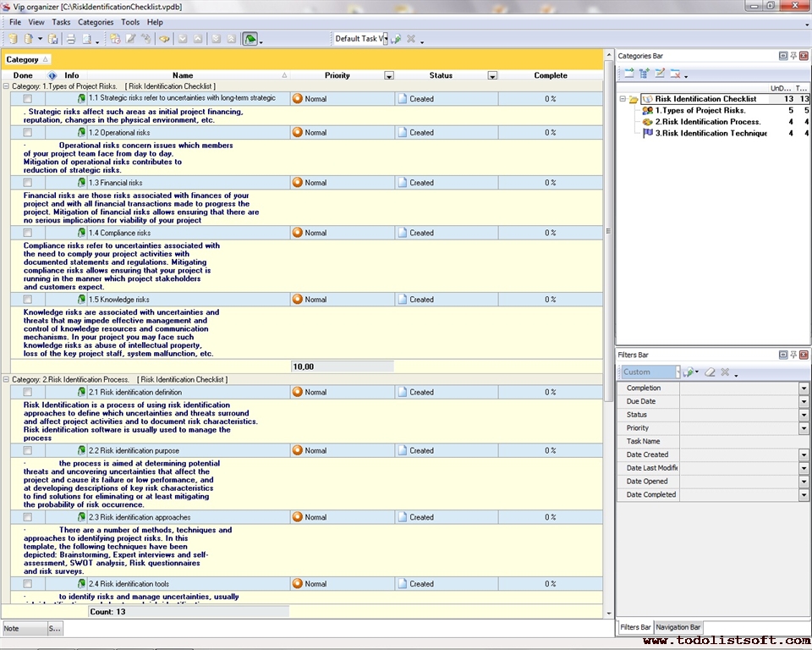This screenshot has width=812, height=650.
Task: Mark 1.4 Compliance risks as done
Action: [x=28, y=233]
